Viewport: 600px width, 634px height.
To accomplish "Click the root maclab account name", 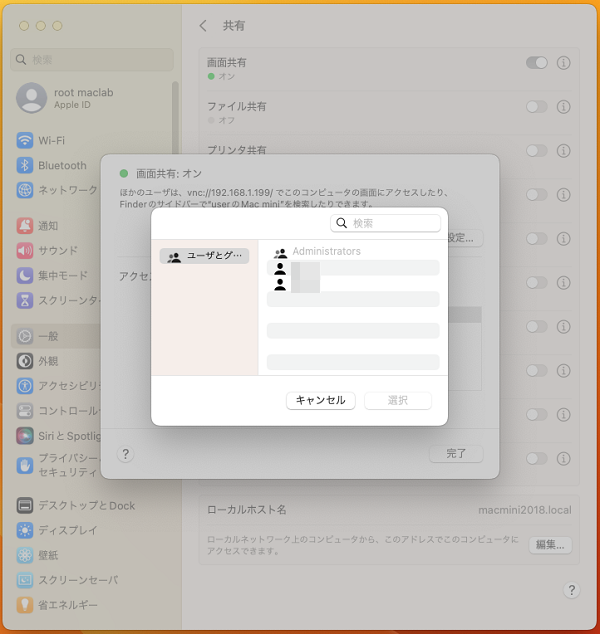I will tap(84, 93).
